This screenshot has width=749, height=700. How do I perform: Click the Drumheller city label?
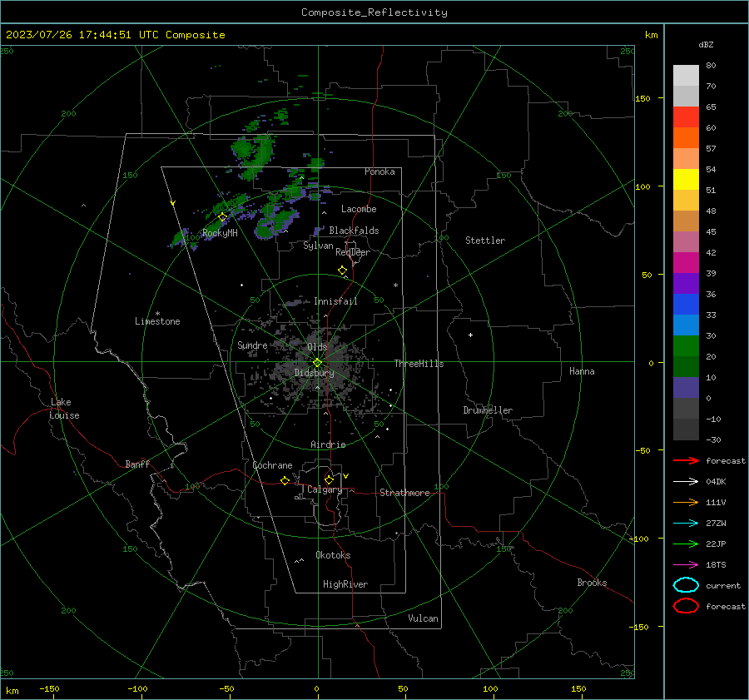tap(488, 410)
